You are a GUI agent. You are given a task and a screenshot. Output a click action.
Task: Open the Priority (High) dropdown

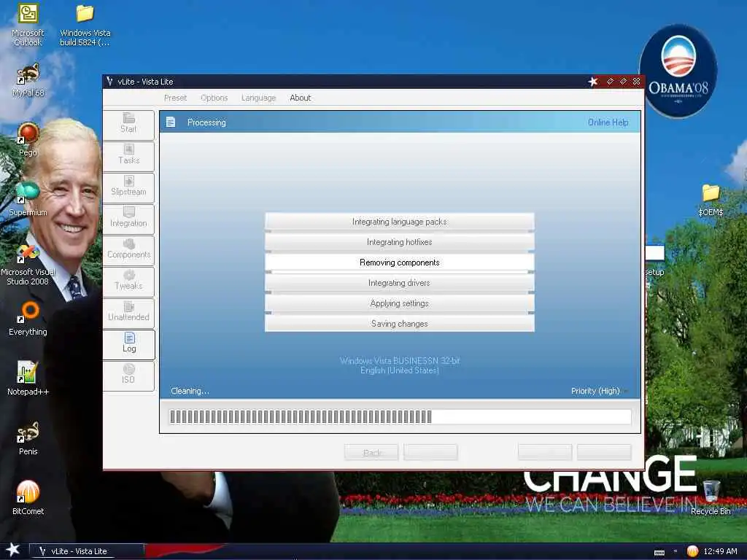600,391
